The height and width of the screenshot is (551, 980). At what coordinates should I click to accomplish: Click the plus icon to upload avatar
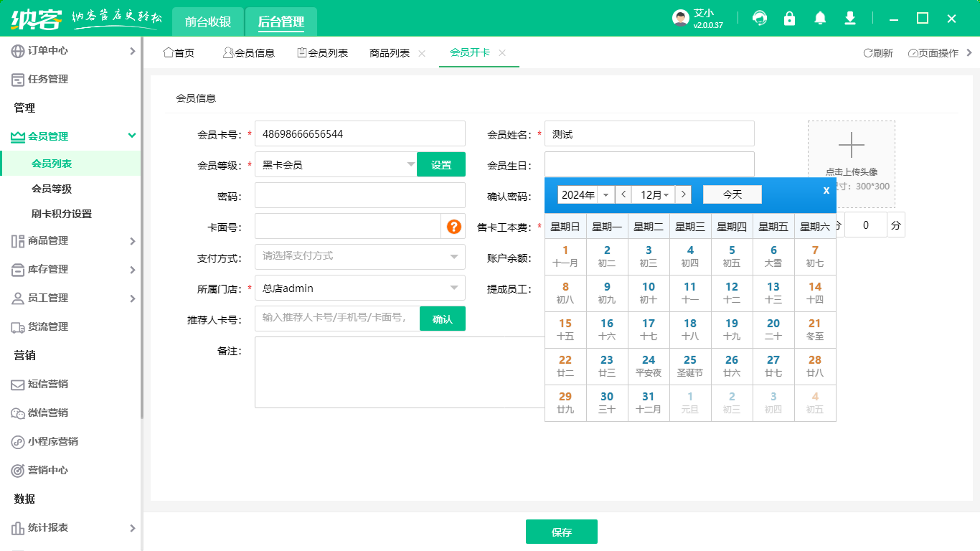pos(851,146)
